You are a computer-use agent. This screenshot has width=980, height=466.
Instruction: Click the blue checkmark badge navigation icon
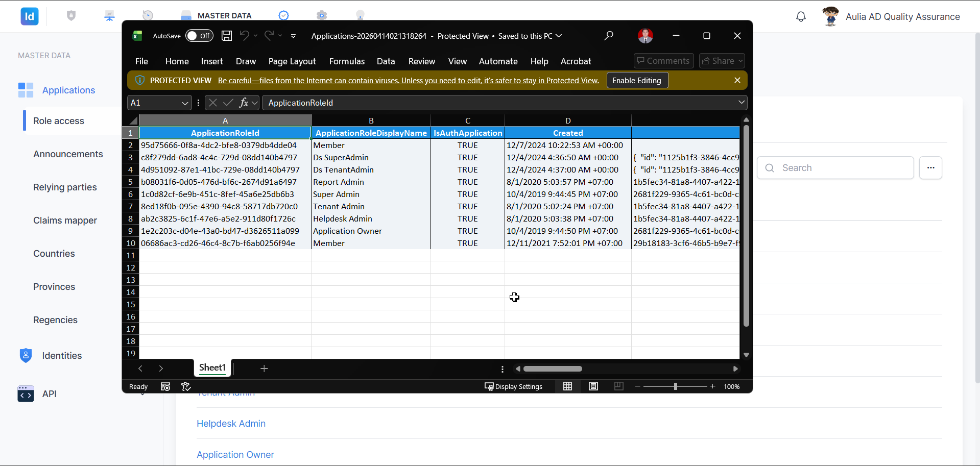(x=283, y=15)
